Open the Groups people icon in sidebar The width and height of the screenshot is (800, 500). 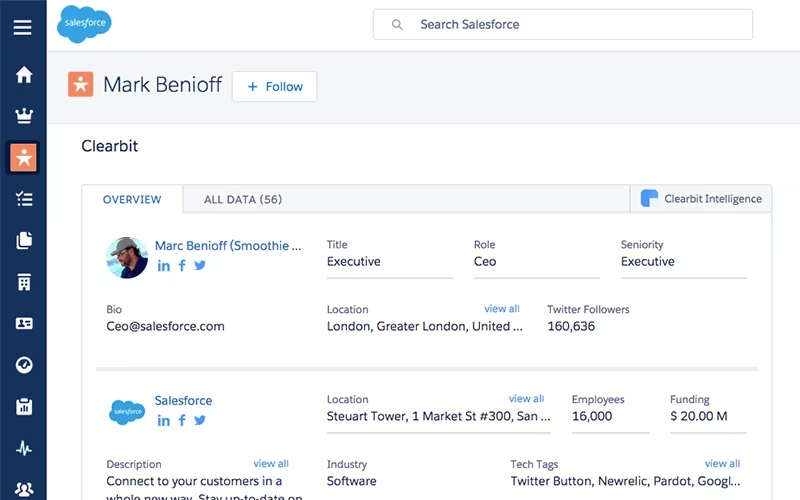point(23,489)
